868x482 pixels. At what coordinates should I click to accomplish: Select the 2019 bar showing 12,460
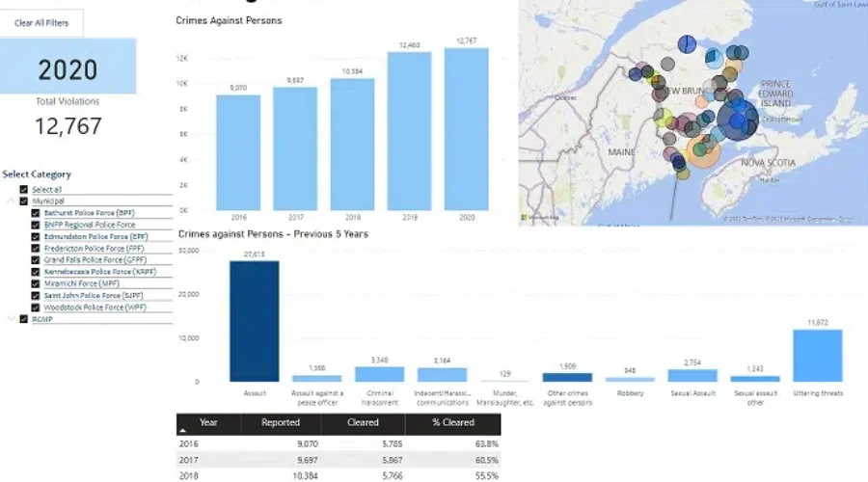pyautogui.click(x=410, y=131)
